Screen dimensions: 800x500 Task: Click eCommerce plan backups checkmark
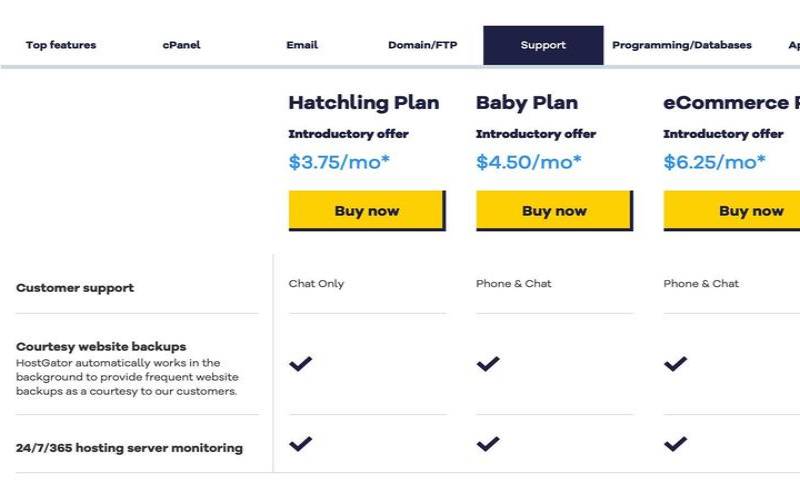675,364
